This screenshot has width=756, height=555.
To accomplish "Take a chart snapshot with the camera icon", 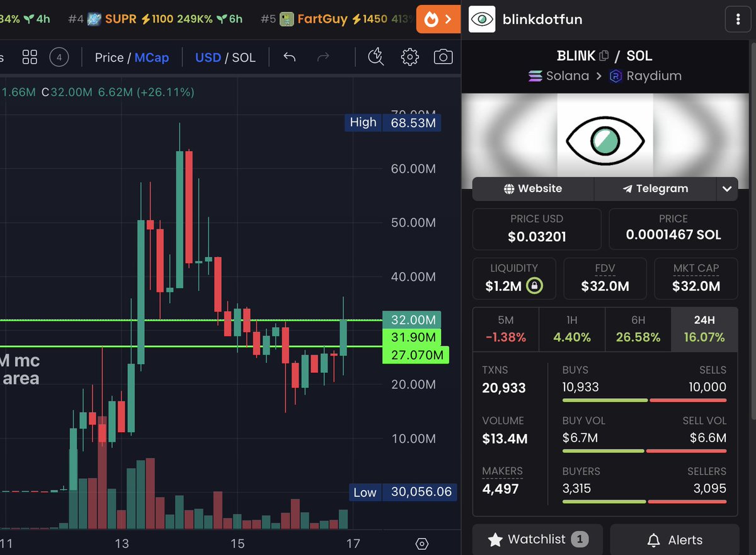I will pos(443,57).
